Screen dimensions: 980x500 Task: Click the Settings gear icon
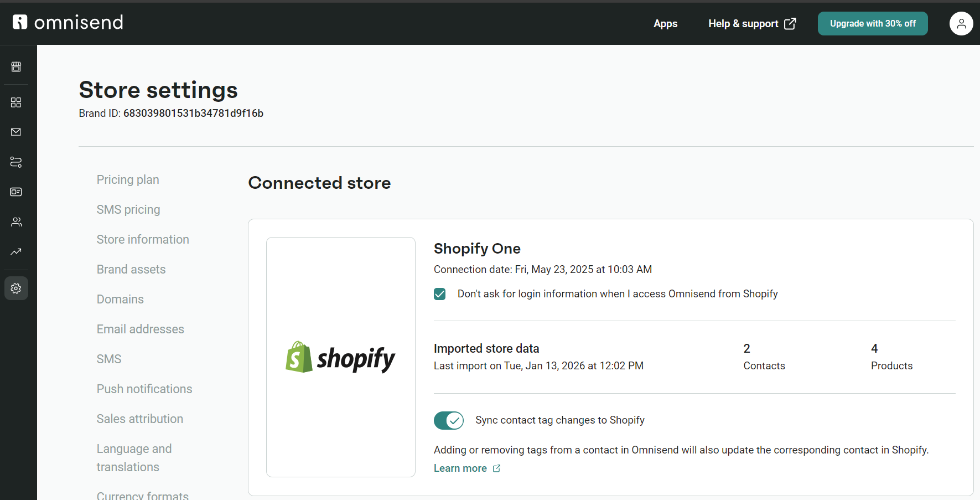coord(16,288)
